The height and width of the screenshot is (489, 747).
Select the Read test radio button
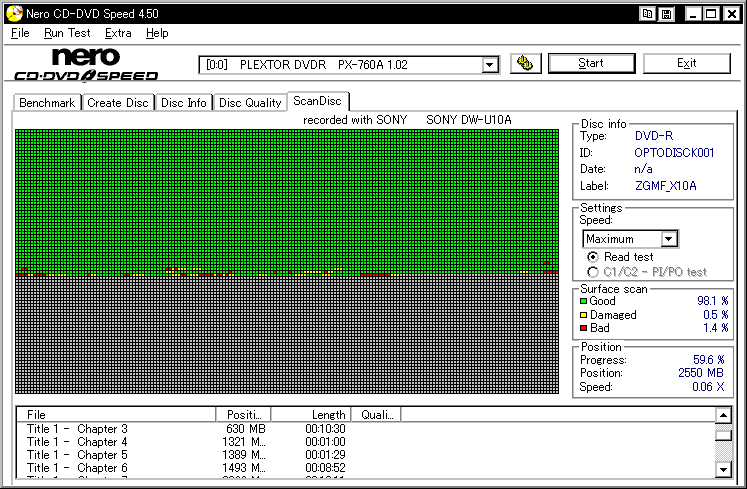click(x=593, y=258)
